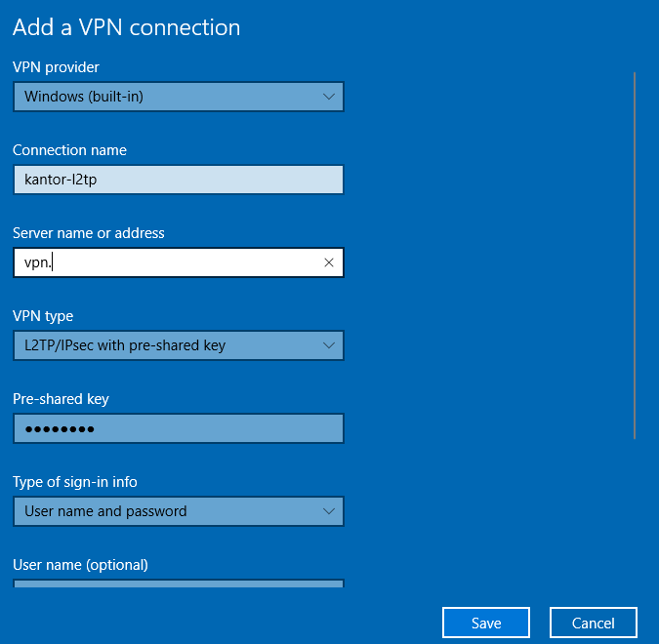
Task: Click the chevron arrow on VPN type
Action: pos(329,345)
